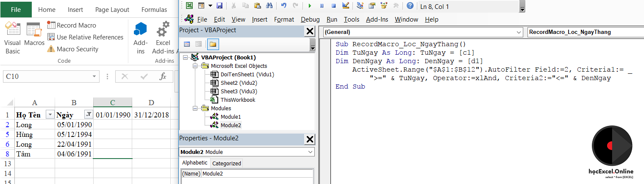Open the Format menu
This screenshot has height=184, width=644.
click(284, 20)
